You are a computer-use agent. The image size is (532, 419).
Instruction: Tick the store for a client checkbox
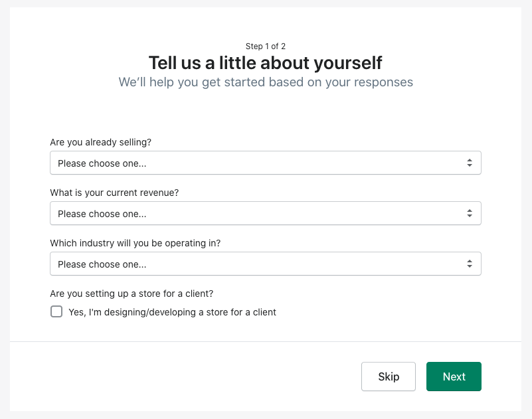(56, 311)
